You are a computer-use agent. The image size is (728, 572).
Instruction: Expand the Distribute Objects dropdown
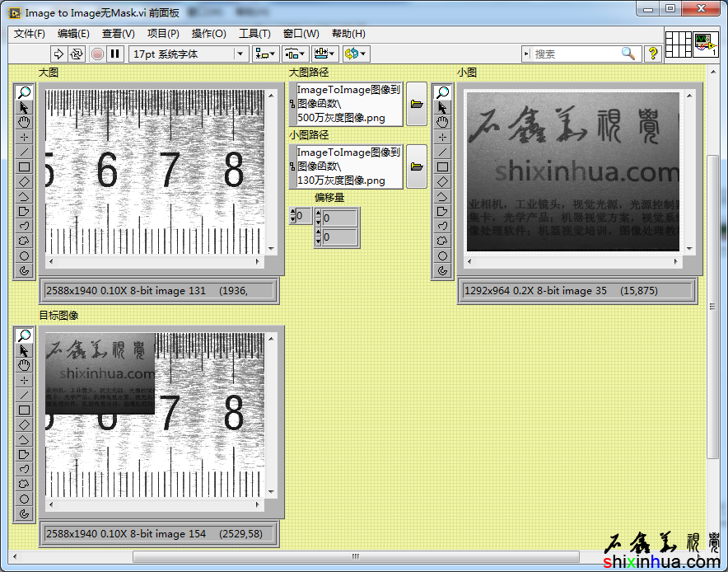295,54
